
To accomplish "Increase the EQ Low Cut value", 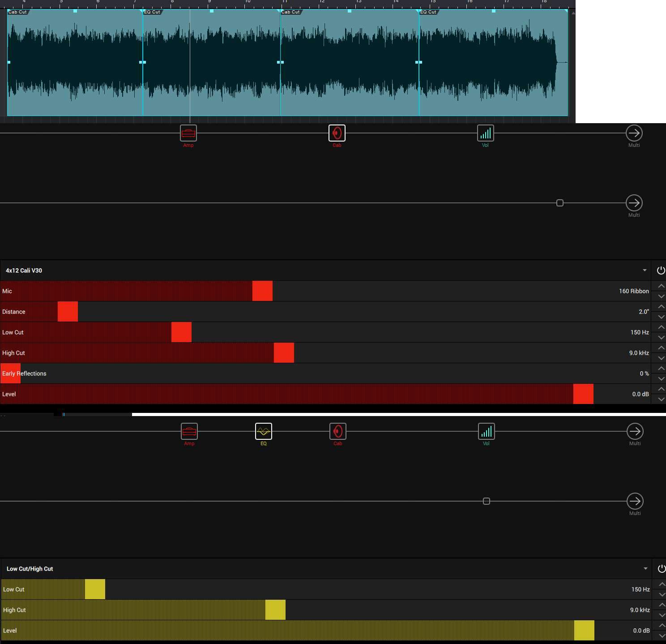I will coord(662,584).
